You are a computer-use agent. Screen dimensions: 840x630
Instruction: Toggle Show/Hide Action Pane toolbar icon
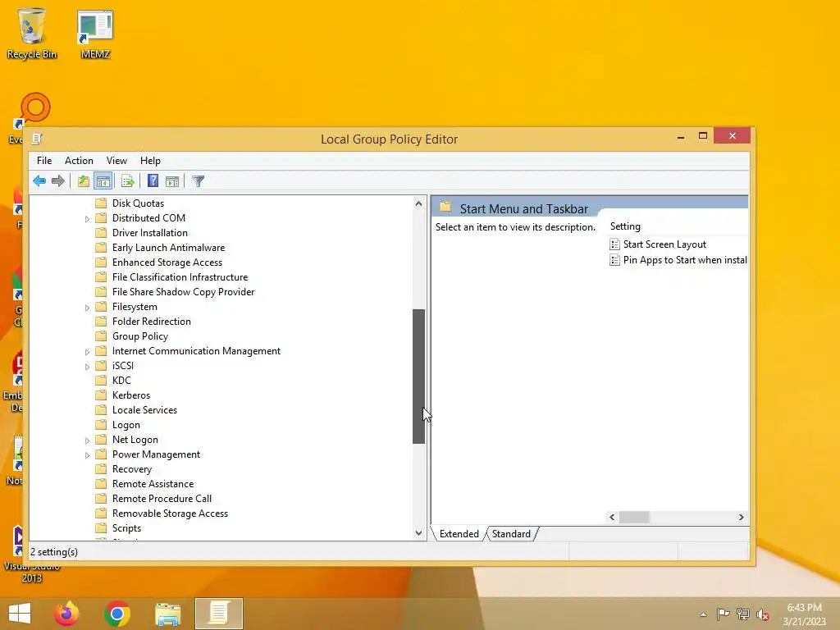click(x=172, y=181)
